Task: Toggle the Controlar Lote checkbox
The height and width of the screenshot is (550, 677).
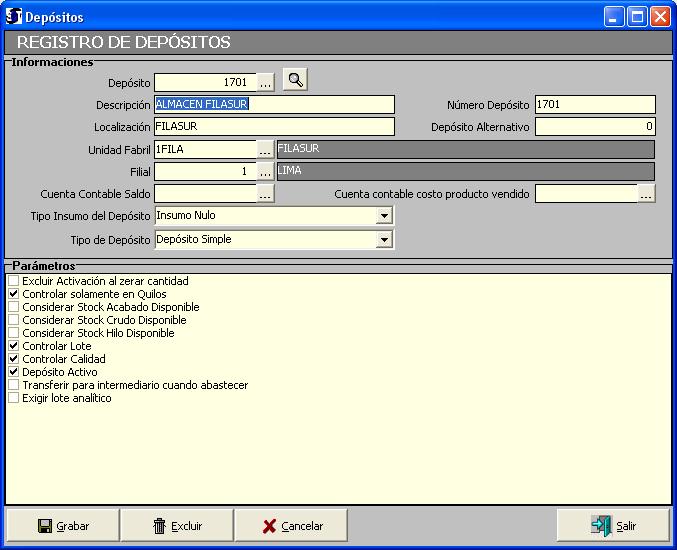Action: [13, 346]
